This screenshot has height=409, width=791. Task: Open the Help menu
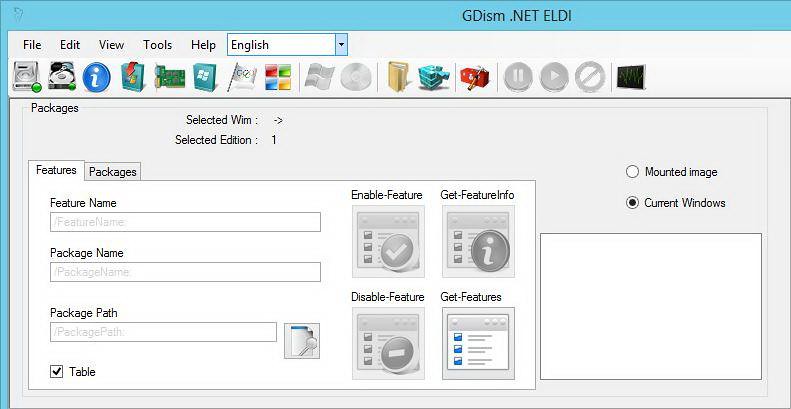coord(203,45)
